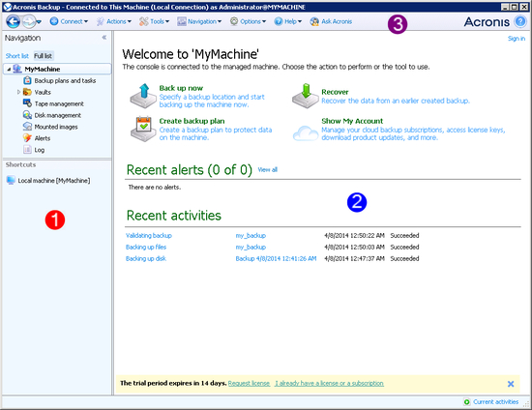
Task: Click the Forward navigation arrow button
Action: pos(28,21)
